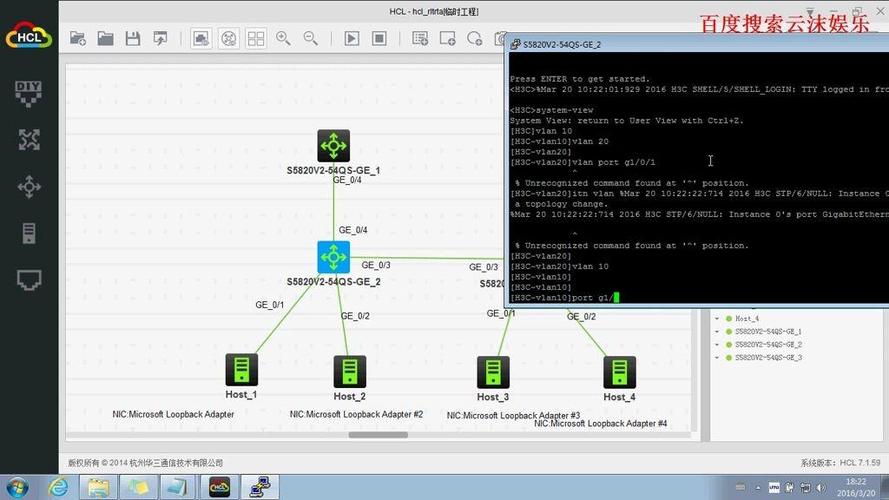Image resolution: width=889 pixels, height=500 pixels.
Task: Select the host/server device sidebar icon
Action: (28, 233)
